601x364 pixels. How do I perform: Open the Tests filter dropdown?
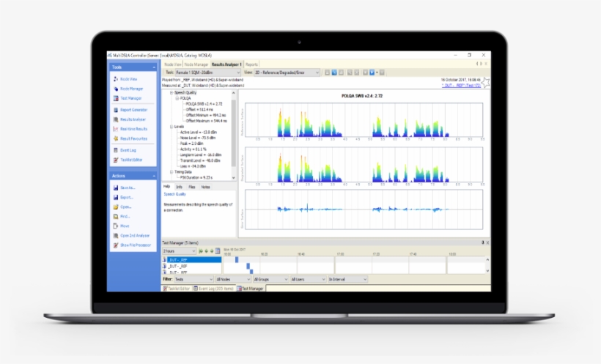(193, 279)
